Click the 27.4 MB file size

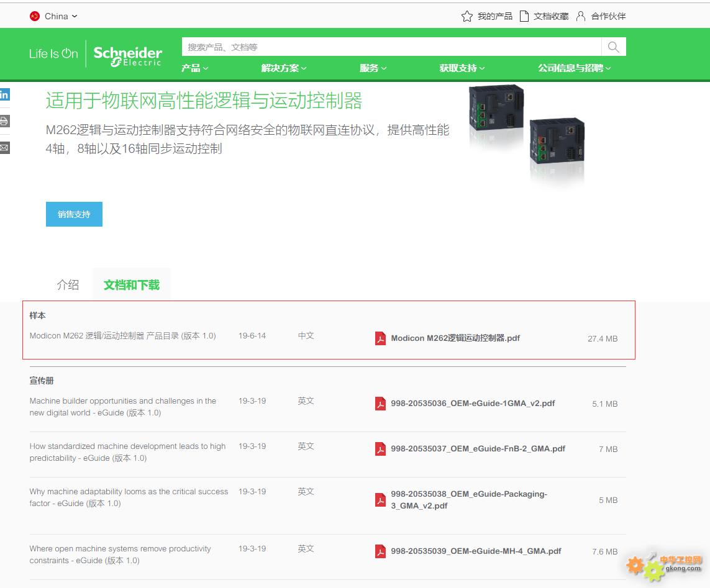603,338
